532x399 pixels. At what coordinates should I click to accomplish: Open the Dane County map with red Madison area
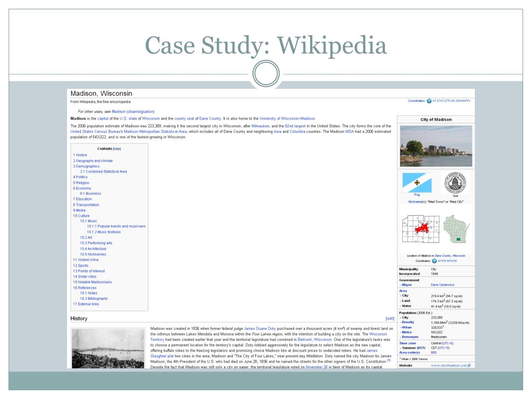click(421, 229)
